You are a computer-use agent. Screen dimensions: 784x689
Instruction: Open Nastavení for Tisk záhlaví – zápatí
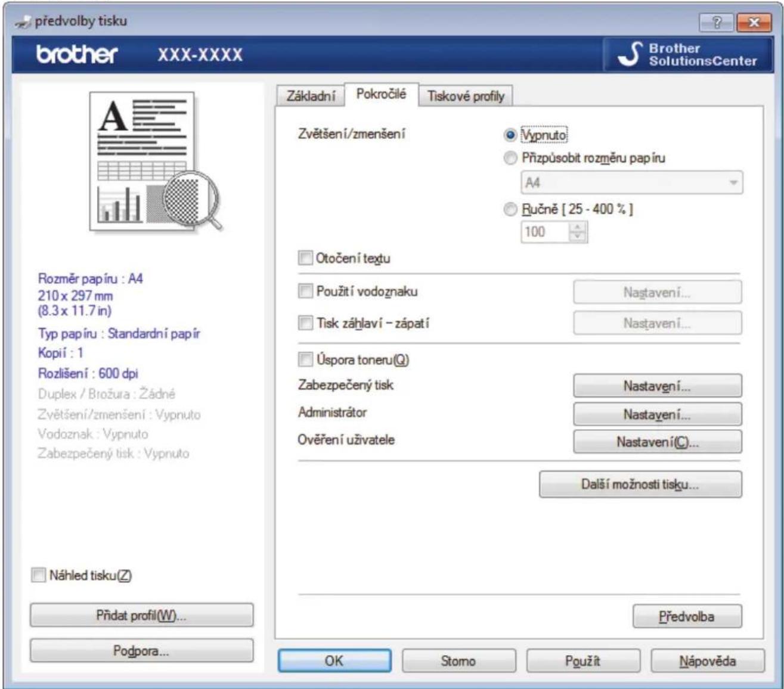click(x=658, y=323)
